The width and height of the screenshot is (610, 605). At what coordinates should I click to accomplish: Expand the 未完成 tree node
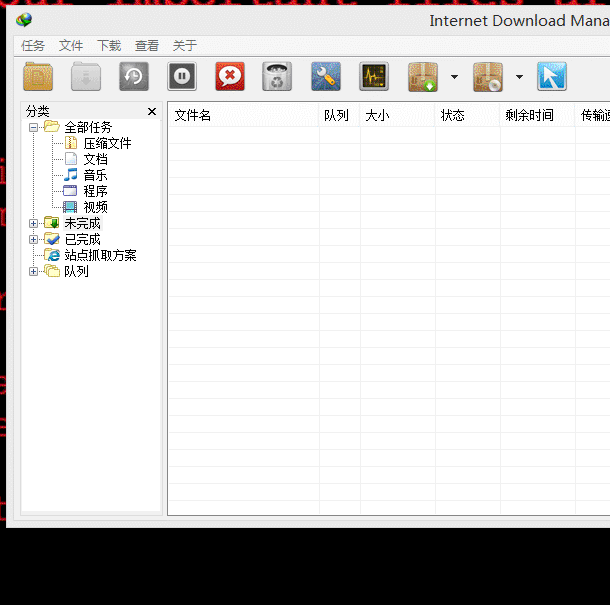pyautogui.click(x=33, y=223)
